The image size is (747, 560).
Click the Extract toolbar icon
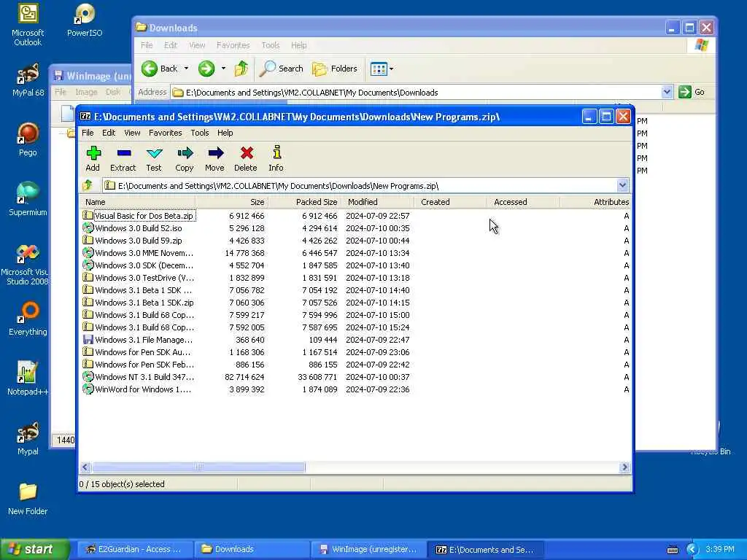click(123, 158)
